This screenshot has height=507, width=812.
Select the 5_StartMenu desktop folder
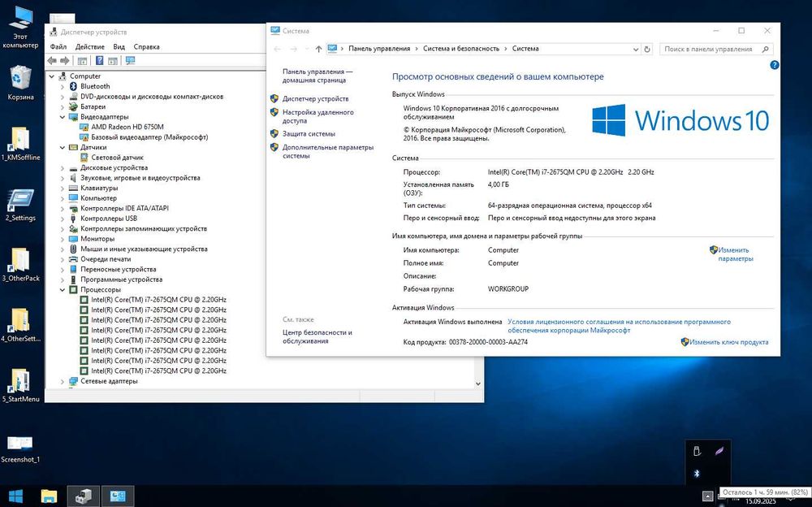pos(20,386)
